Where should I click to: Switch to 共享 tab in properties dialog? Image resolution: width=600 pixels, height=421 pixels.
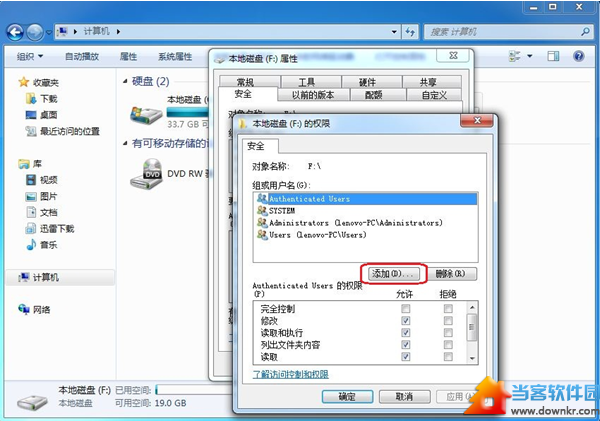click(x=432, y=82)
